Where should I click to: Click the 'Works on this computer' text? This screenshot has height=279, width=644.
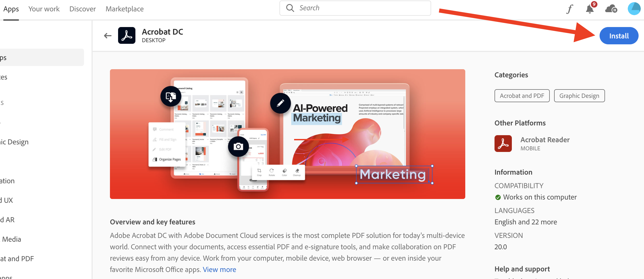pos(540,197)
